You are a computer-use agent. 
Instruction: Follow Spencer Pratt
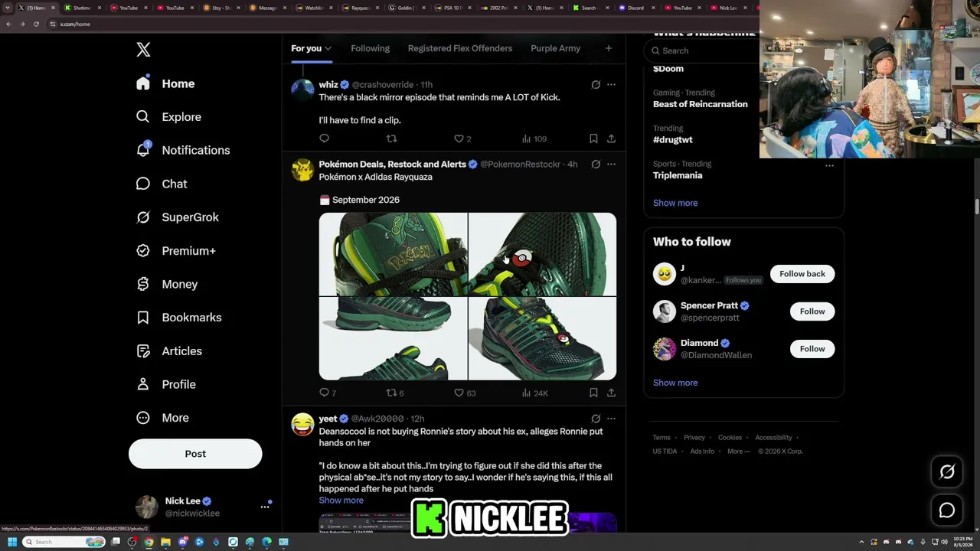[x=812, y=311]
